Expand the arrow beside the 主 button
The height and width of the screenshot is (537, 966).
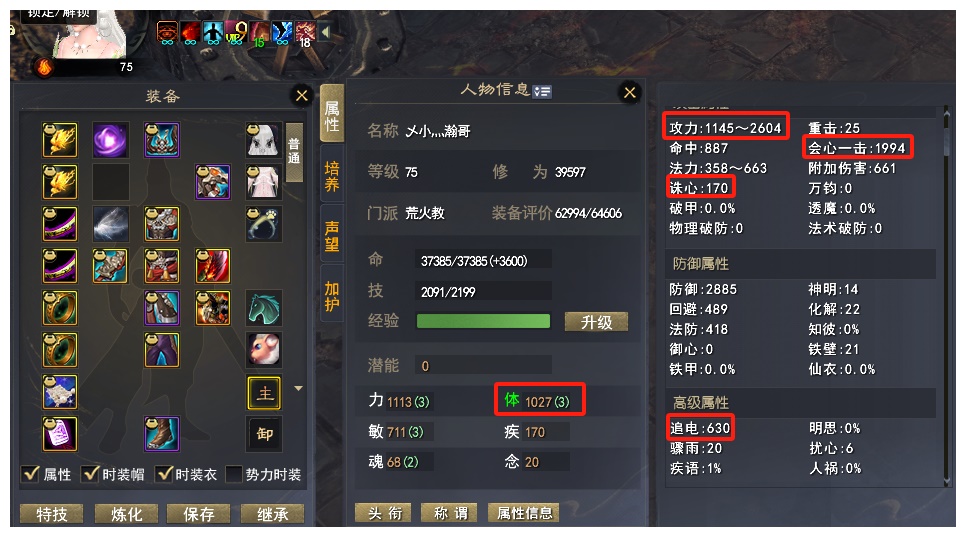(299, 389)
